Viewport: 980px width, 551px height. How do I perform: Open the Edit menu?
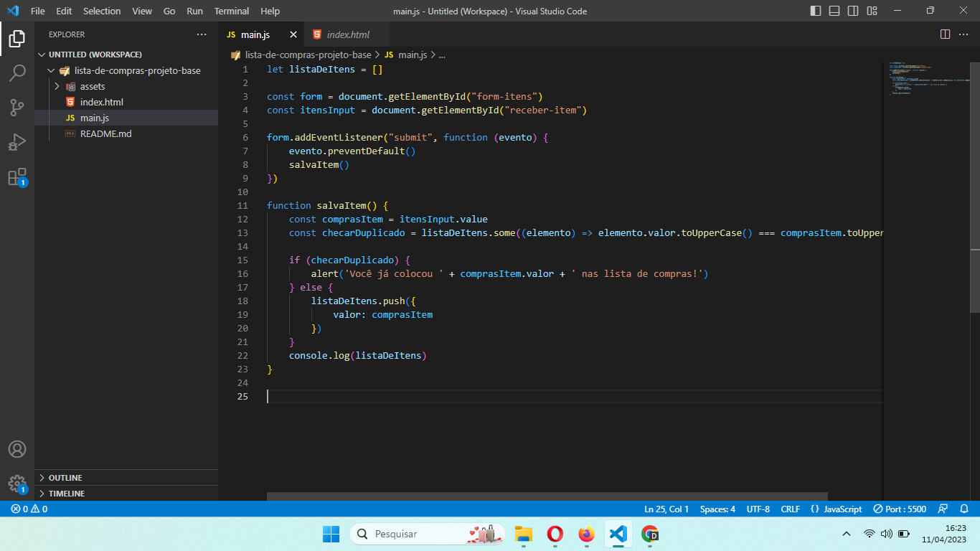[x=64, y=11]
